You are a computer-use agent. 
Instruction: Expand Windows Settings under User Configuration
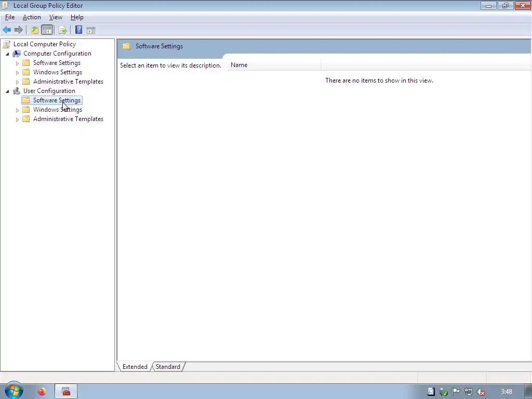(x=17, y=110)
